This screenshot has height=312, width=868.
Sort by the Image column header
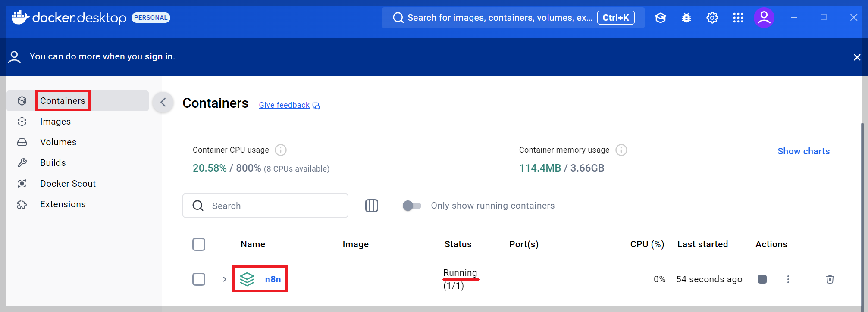pyautogui.click(x=356, y=244)
